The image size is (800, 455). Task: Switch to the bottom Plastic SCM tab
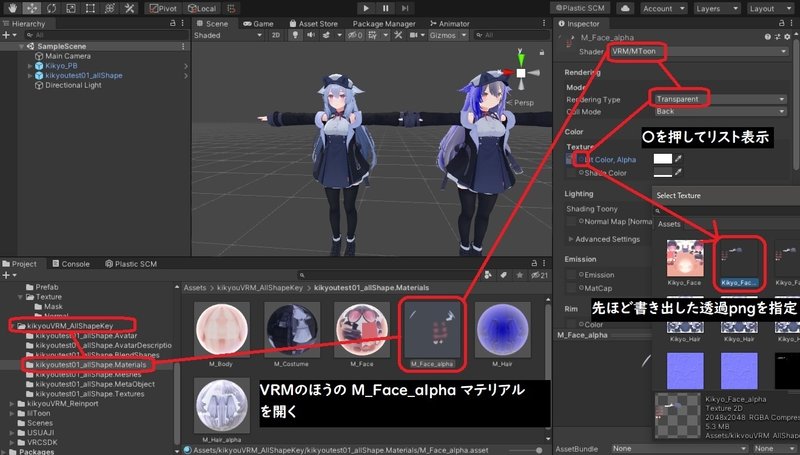pos(131,264)
